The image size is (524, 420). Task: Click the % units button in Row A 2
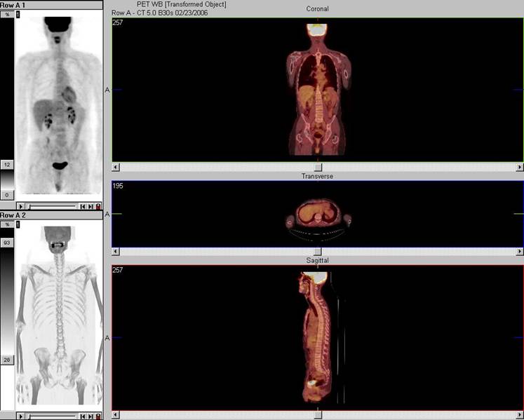[7, 224]
